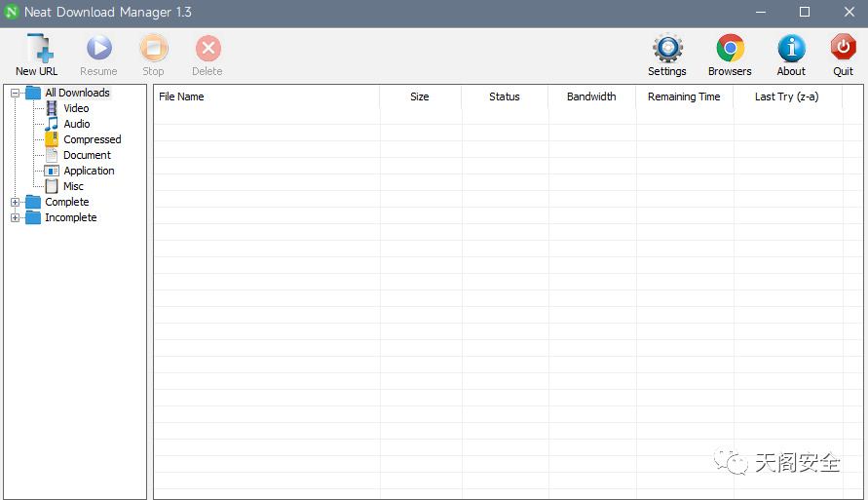Click the Neat Download Manager logo icon
868x500 pixels.
point(12,12)
